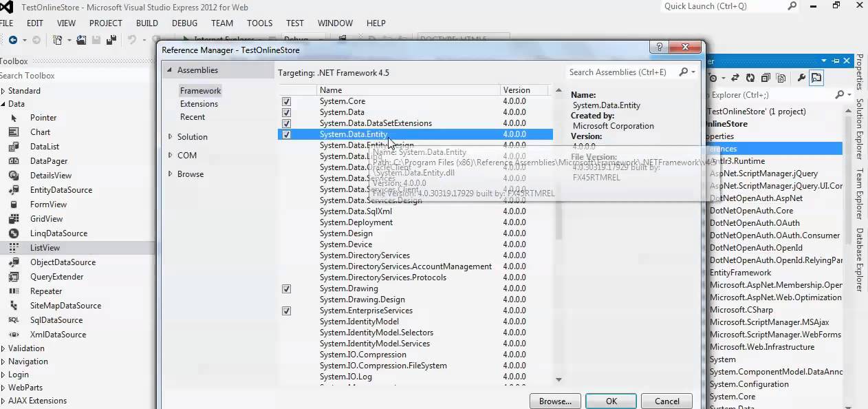Click Preview Selected Items icon in Solution Explorer

click(816, 78)
